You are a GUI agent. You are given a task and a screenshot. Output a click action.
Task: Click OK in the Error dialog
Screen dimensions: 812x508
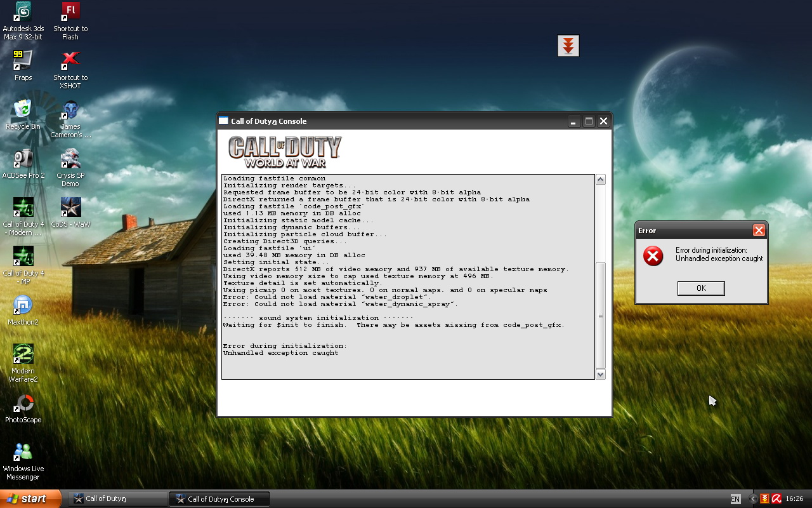pyautogui.click(x=701, y=288)
